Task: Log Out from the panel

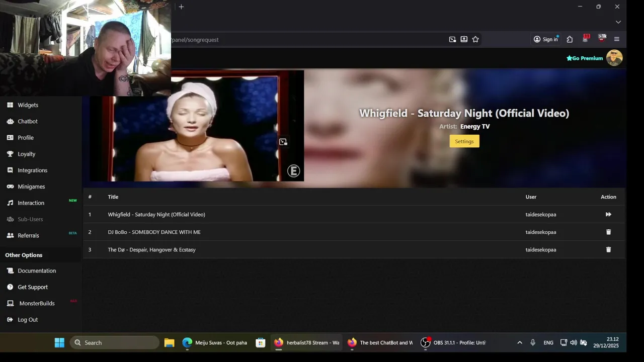Action: [x=28, y=320]
